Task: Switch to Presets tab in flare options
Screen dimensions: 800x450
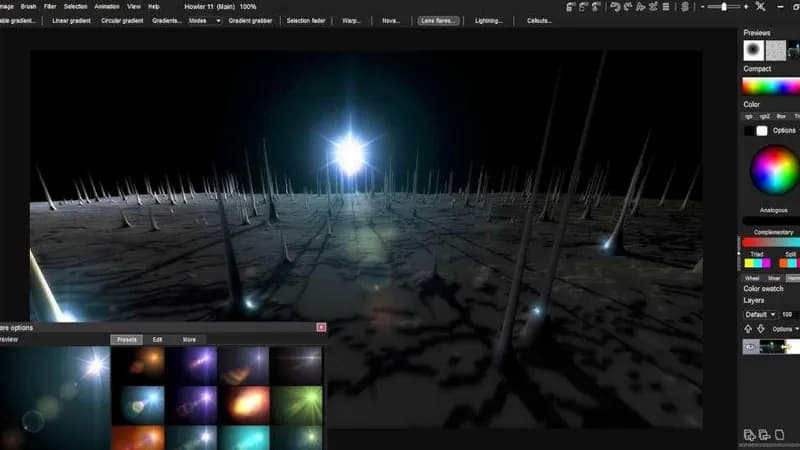Action: 127,339
